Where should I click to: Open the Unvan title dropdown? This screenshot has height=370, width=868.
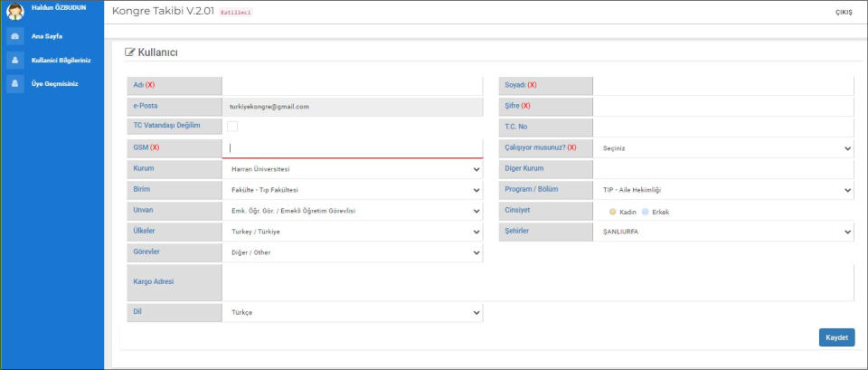(352, 211)
